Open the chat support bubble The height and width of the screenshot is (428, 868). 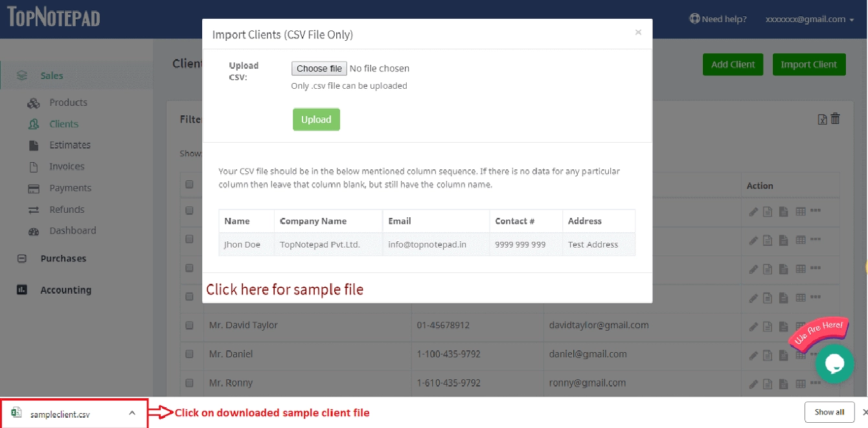[835, 364]
